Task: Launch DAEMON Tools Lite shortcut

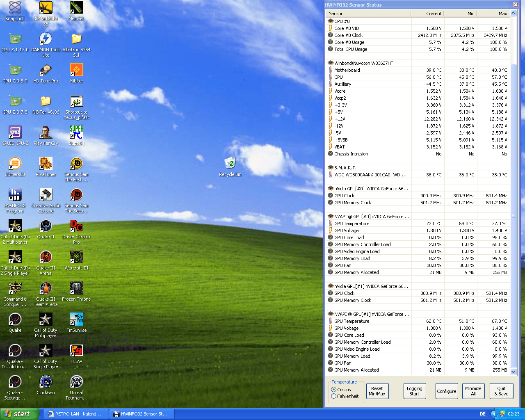Action: (x=46, y=45)
